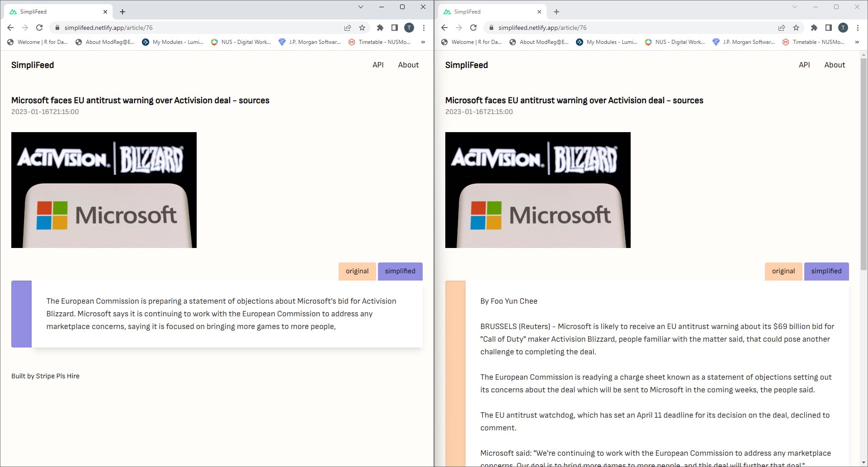Switch to simplified tab in left window
868x467 pixels.
(x=400, y=271)
